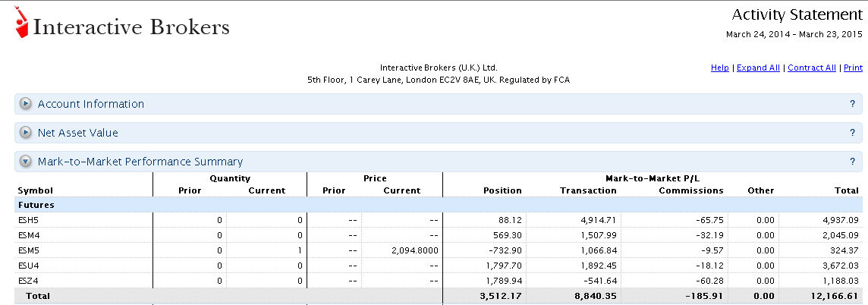
Task: Open help for Net Asset Value section
Action: pos(853,133)
